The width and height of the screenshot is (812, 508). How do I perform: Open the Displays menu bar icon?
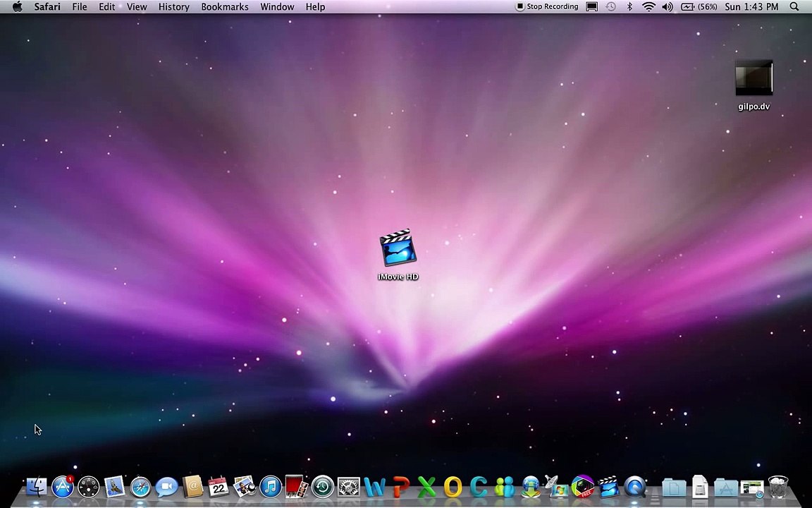pos(592,7)
